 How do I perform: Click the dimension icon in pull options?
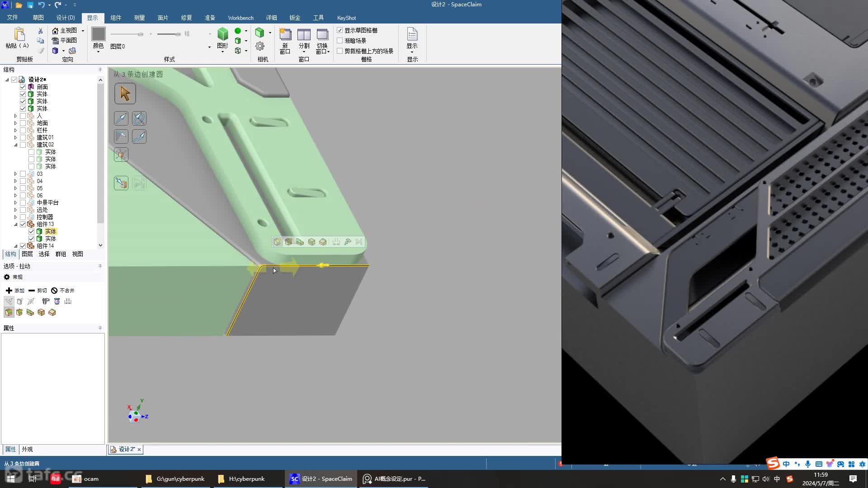click(x=68, y=301)
